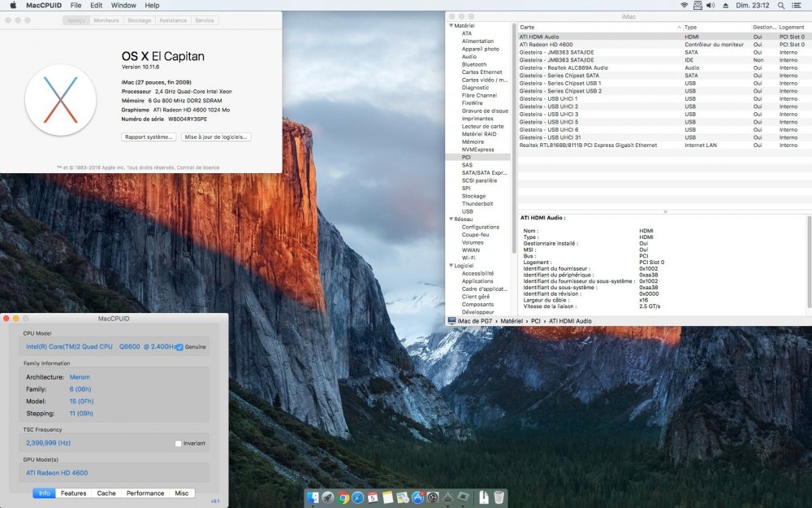This screenshot has width=812, height=508.
Task: Open the Window menu
Action: 123,5
